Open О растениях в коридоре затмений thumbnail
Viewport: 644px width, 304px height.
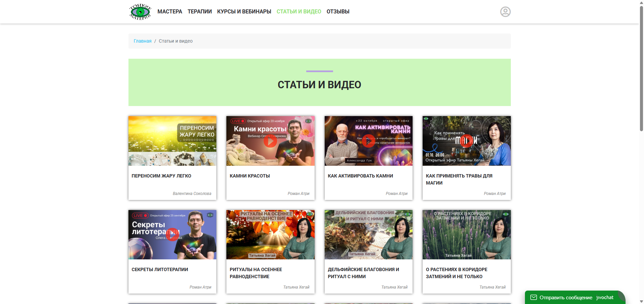click(467, 235)
